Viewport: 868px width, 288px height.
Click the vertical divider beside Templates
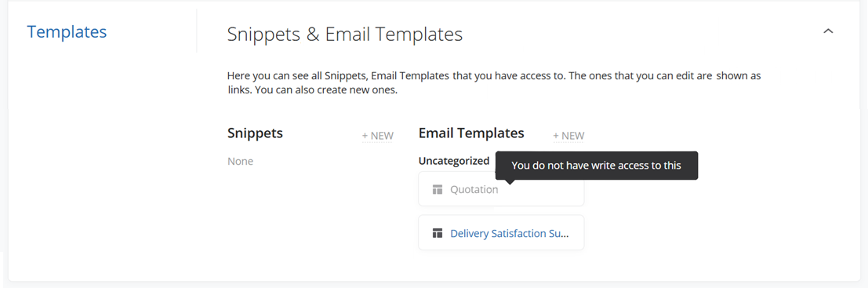[x=197, y=31]
